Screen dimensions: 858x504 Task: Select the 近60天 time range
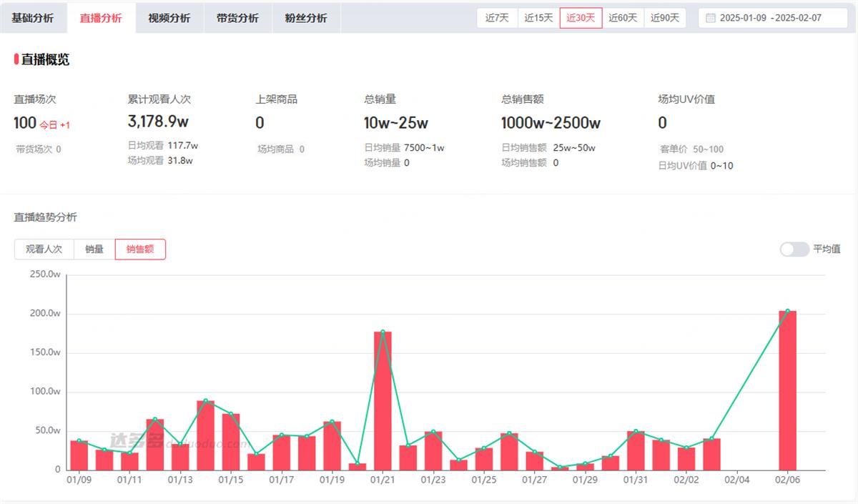(622, 17)
